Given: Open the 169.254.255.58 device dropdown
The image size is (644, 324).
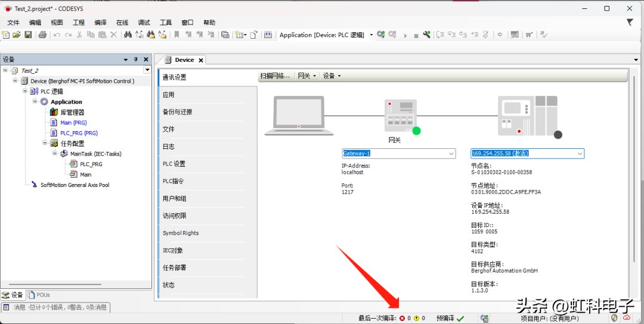Looking at the screenshot, I should (580, 154).
